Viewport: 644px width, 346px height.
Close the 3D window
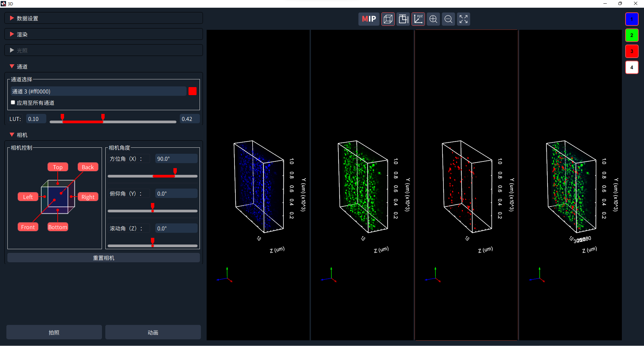point(636,4)
